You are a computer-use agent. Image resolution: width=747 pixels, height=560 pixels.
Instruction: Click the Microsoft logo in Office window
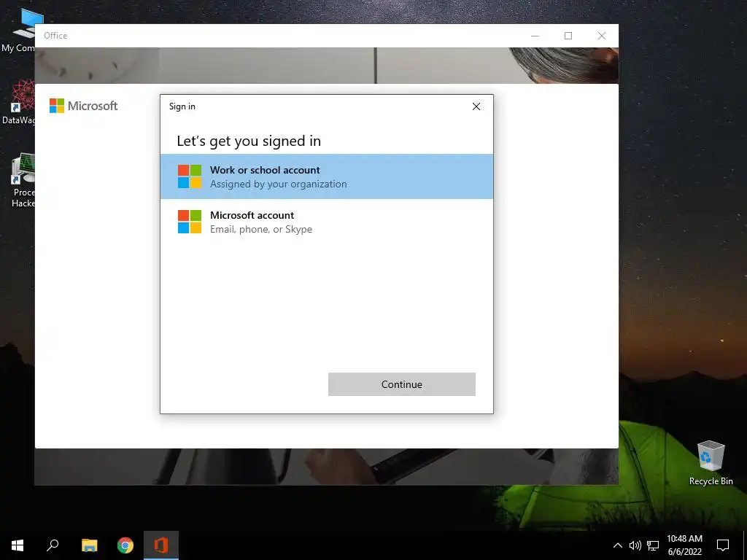(x=83, y=106)
